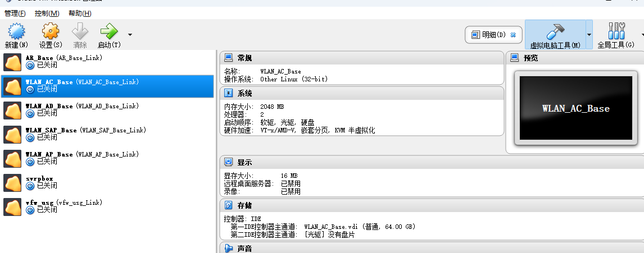
Task: Open Machine Tools (虚拟电脑工具) hammer icon
Action: coord(555,32)
